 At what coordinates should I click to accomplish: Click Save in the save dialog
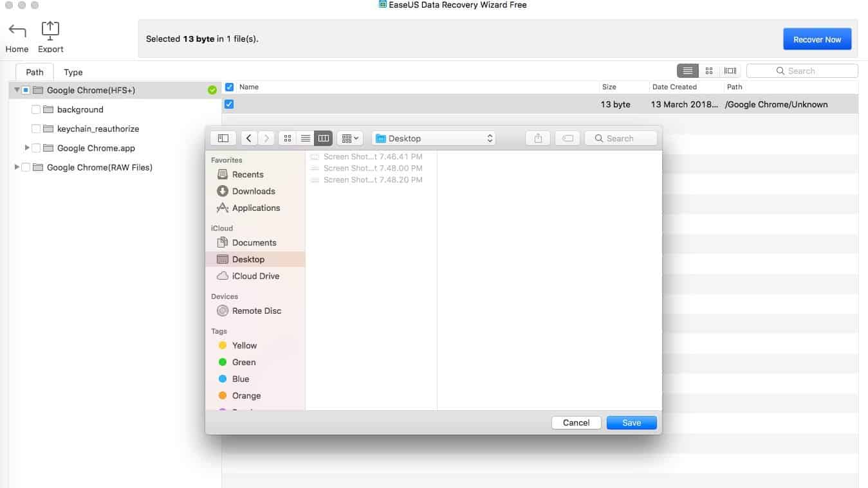pyautogui.click(x=631, y=422)
